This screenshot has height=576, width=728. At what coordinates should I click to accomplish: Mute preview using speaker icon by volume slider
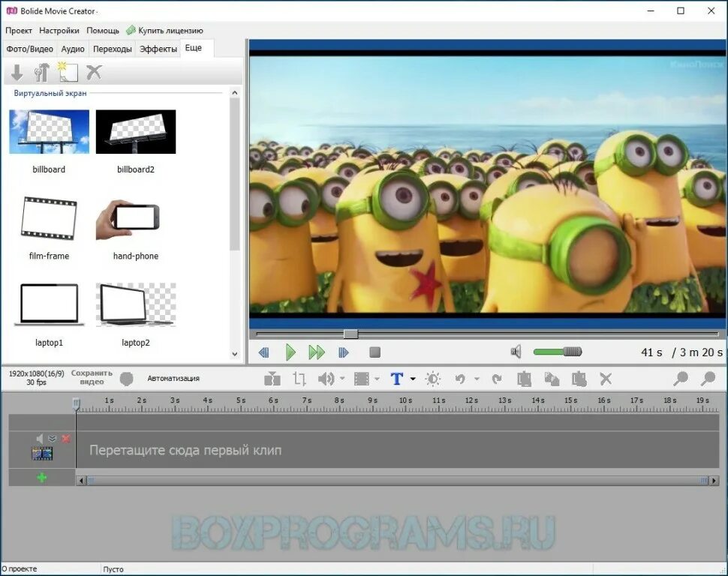point(516,352)
